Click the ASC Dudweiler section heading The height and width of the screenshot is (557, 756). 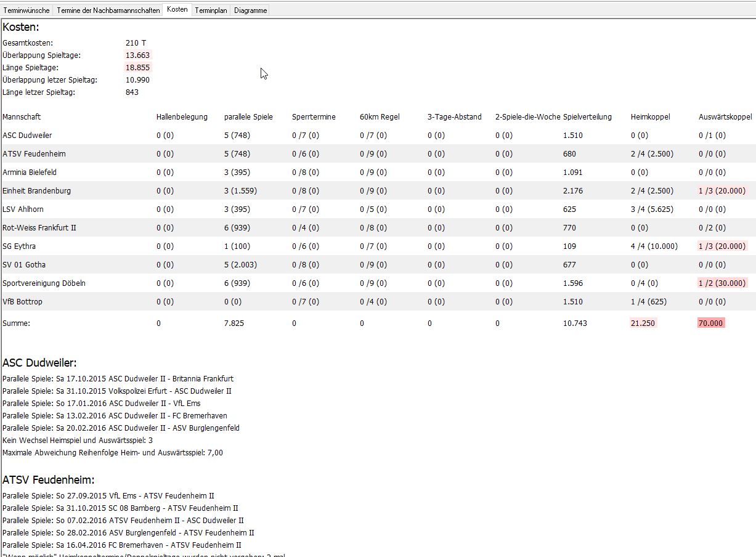click(x=39, y=363)
